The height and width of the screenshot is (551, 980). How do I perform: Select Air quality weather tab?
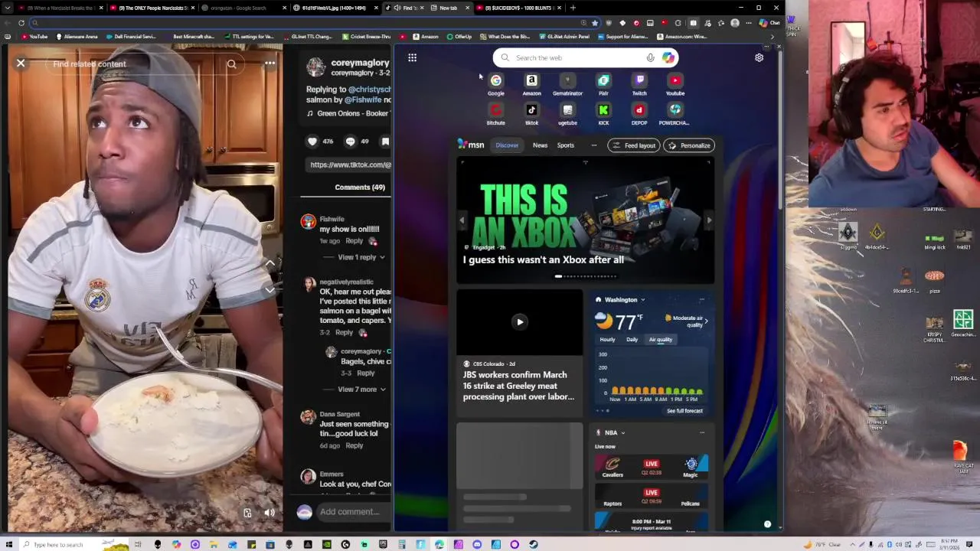(660, 340)
